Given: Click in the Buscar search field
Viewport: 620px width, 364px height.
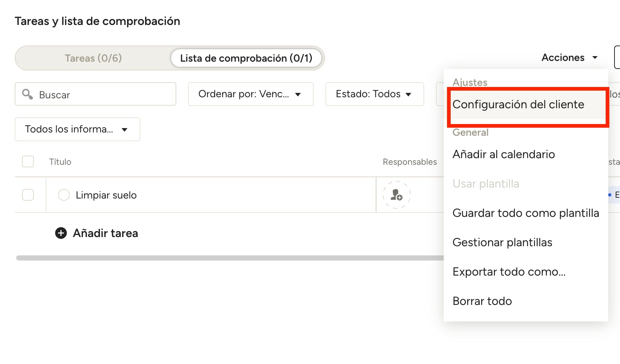Looking at the screenshot, I should coord(103,95).
